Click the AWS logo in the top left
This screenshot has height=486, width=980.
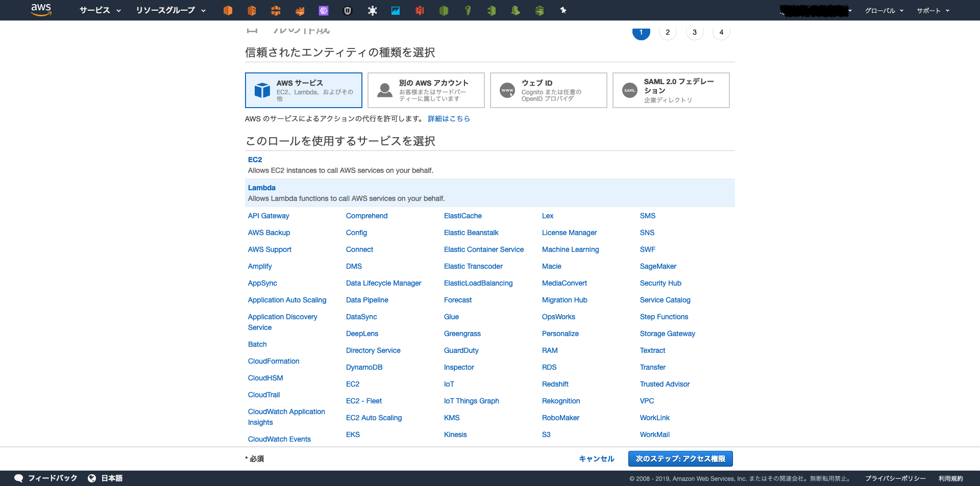41,10
